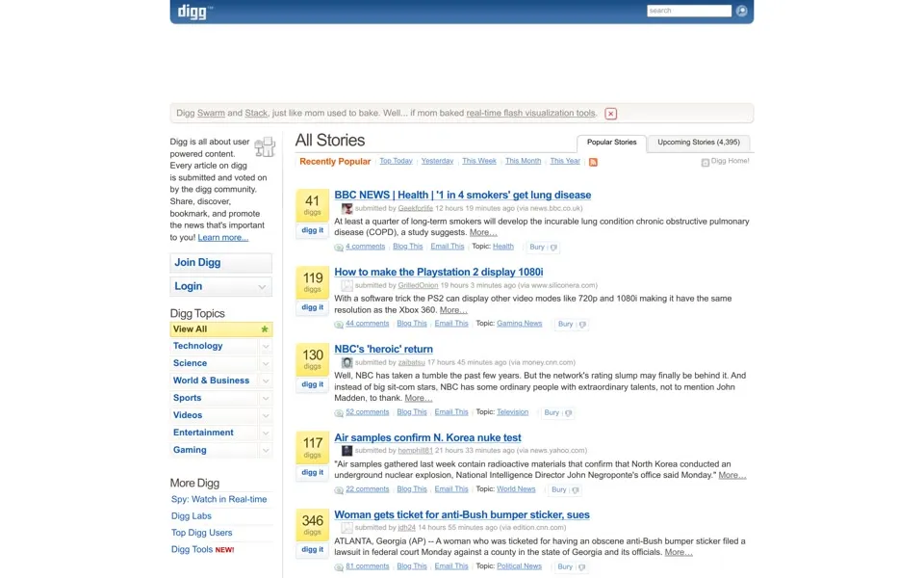Click thumbs-down icon beside Bury for Korea story
Screen dimensions: 924x578
pos(576,490)
